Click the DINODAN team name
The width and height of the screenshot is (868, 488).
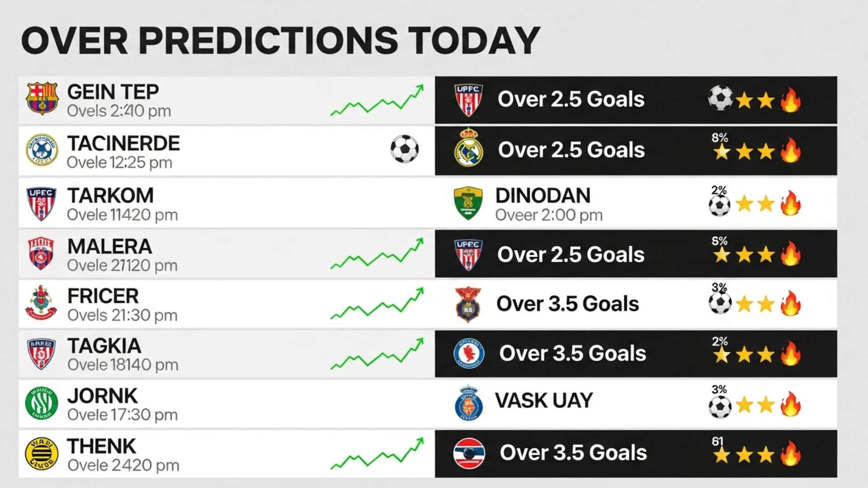(x=543, y=196)
